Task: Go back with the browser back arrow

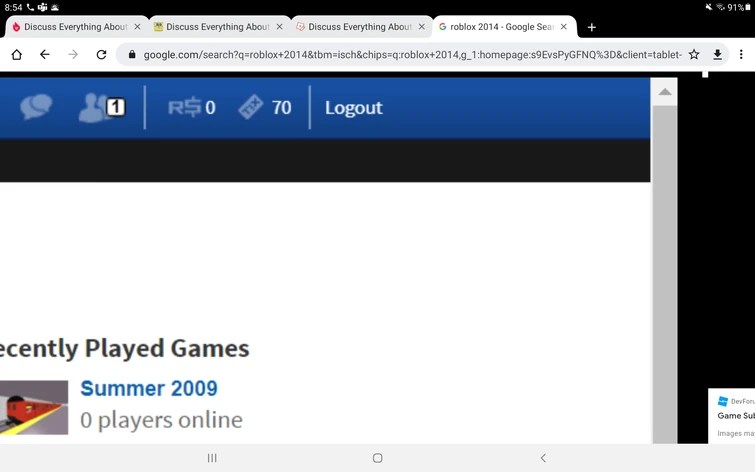Action: [x=45, y=54]
